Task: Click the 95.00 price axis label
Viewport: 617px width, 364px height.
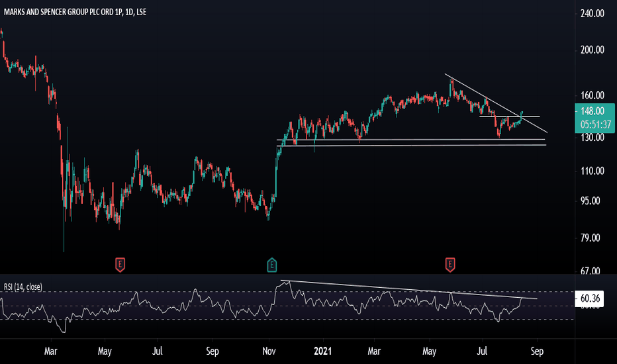Action: pyautogui.click(x=591, y=201)
